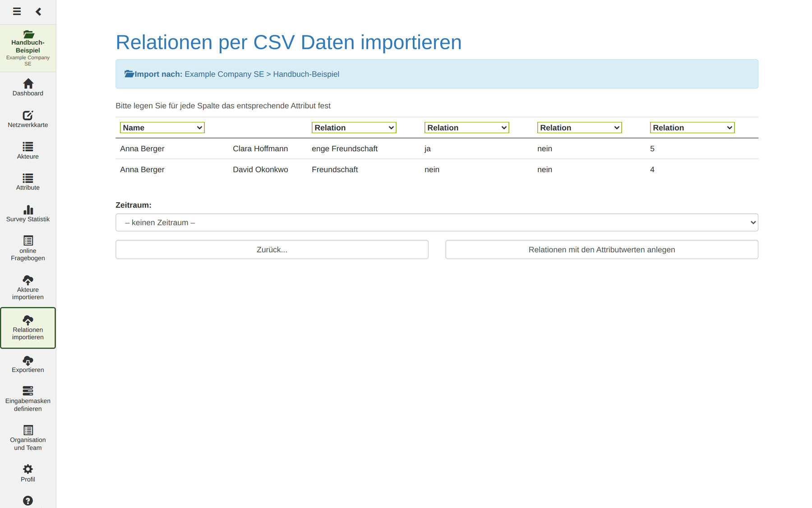Image resolution: width=812 pixels, height=508 pixels.
Task: Open online Fragebogen
Action: (x=28, y=248)
